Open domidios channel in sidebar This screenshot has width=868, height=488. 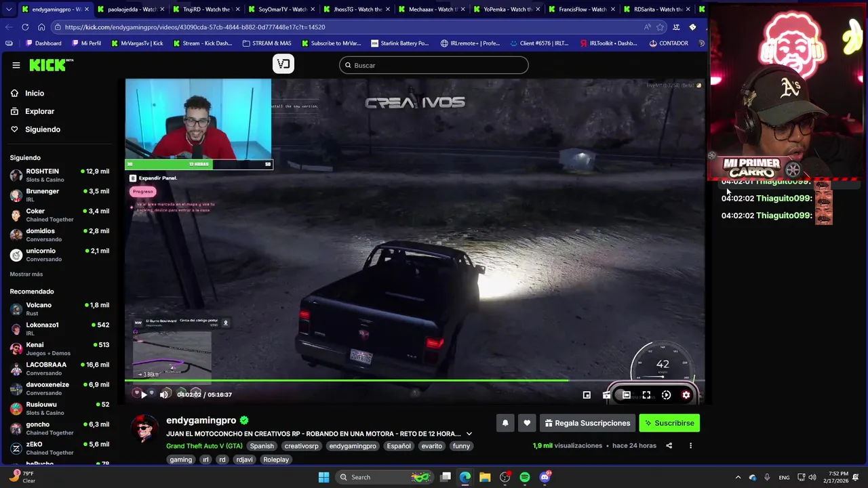(60, 235)
